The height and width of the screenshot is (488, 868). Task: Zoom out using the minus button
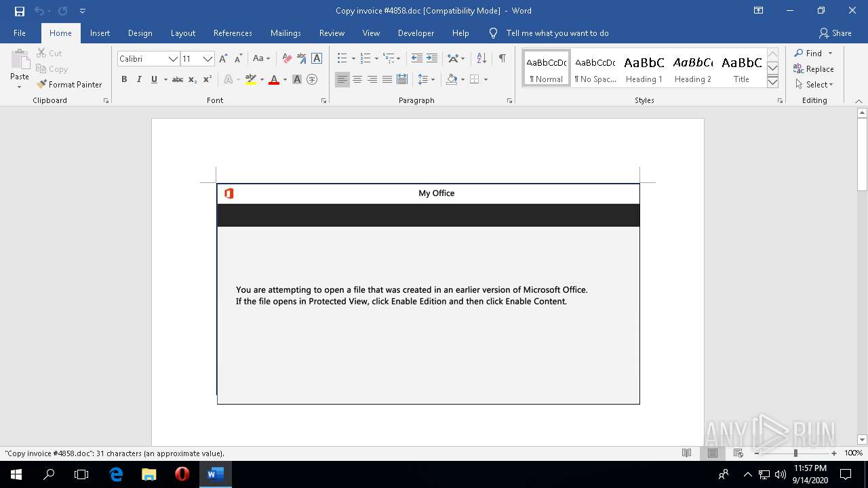point(757,453)
